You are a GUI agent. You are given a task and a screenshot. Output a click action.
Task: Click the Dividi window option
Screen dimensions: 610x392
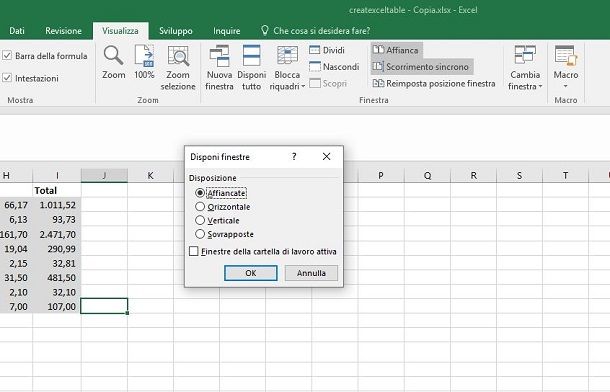pos(327,50)
